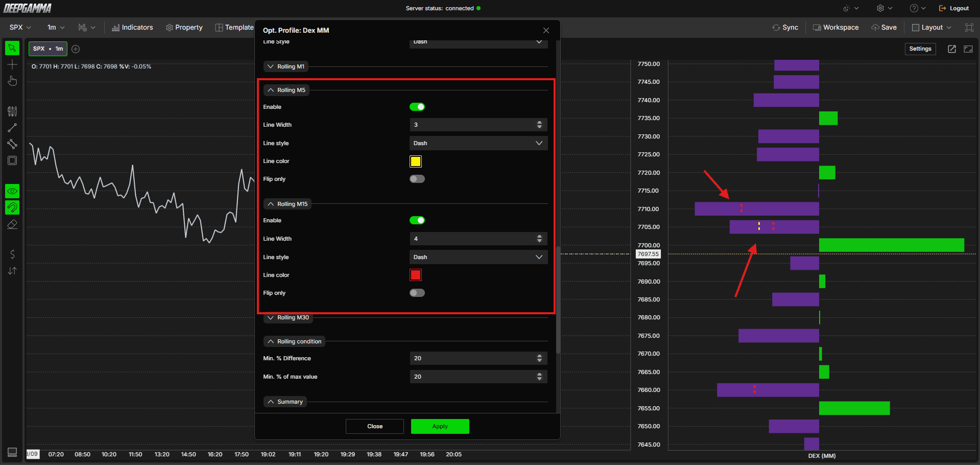Open the yellow Rolling M5 line color swatch
The image size is (980, 465).
pyautogui.click(x=416, y=161)
